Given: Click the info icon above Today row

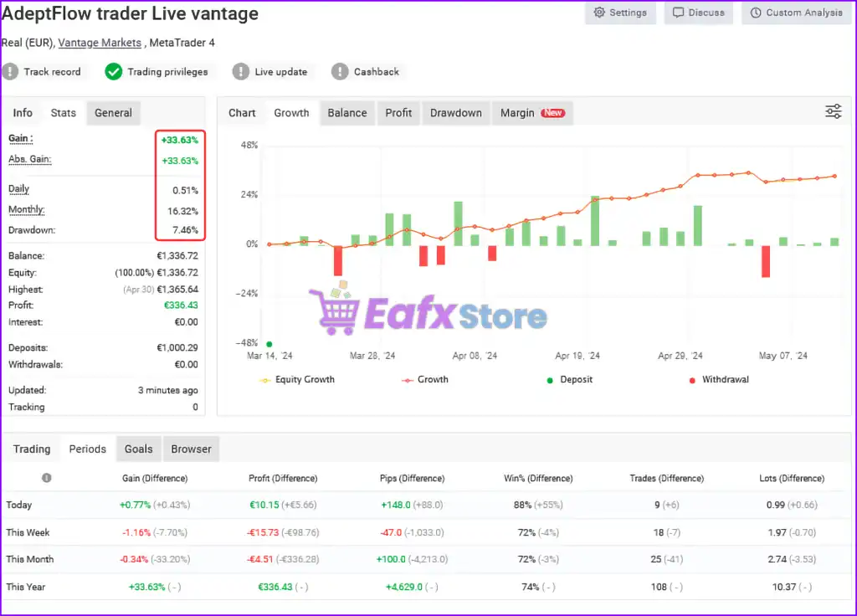Looking at the screenshot, I should coord(47,478).
